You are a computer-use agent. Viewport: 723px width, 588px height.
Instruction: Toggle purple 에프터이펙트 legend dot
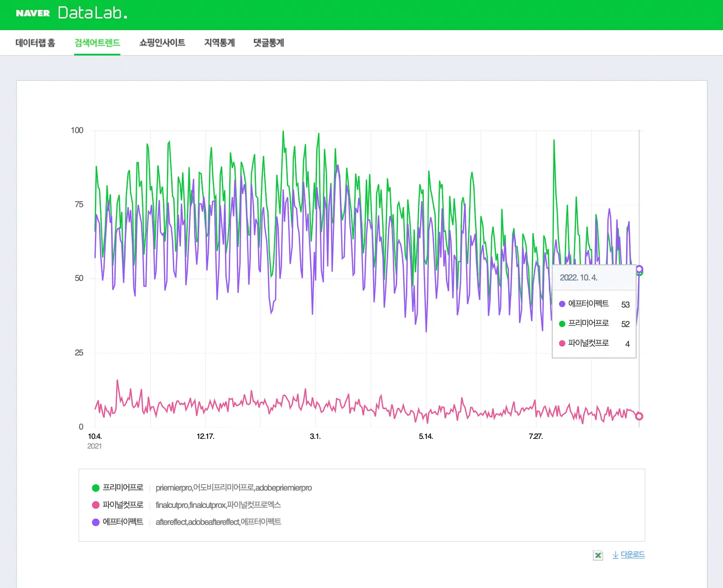tap(96, 522)
